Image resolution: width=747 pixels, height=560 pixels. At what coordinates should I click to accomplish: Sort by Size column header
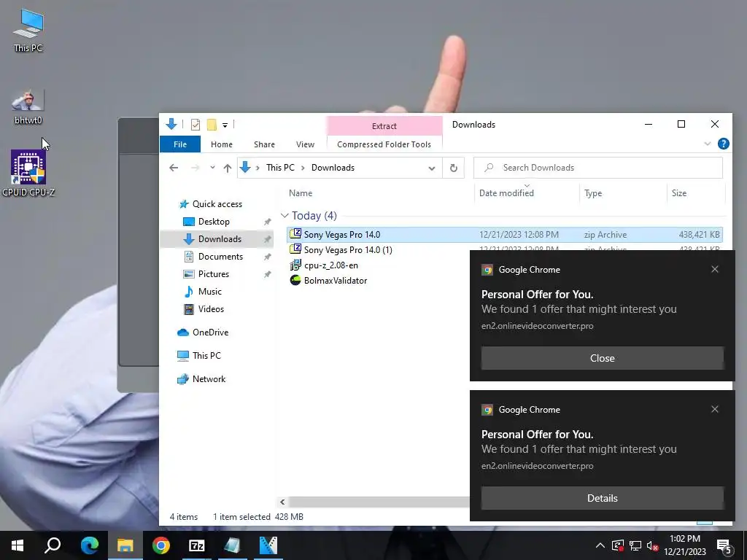pos(679,192)
